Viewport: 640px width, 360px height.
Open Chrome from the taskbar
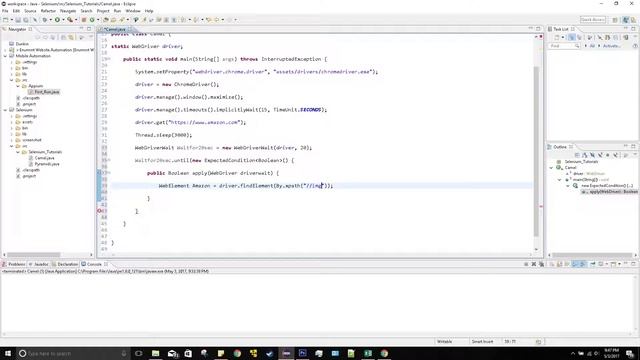point(237,353)
